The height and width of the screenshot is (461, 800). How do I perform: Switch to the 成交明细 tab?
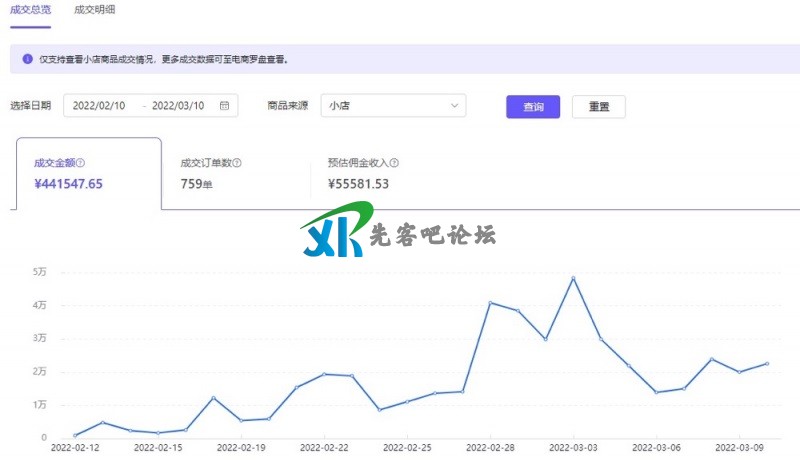(x=94, y=9)
